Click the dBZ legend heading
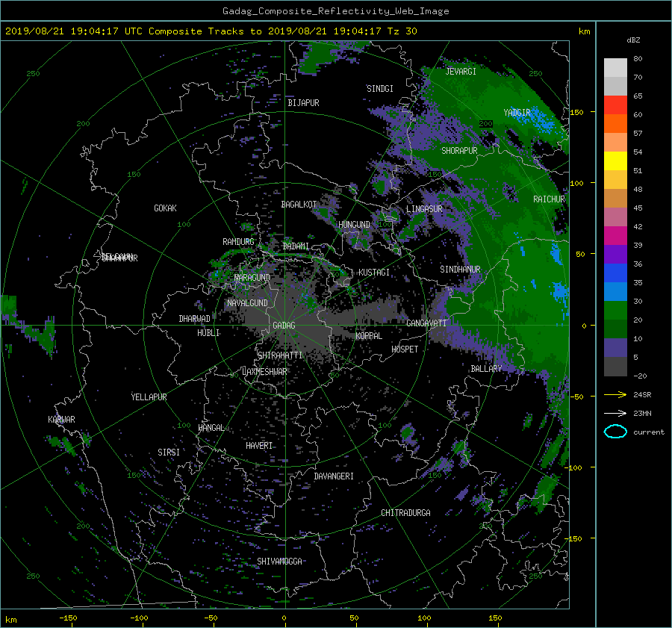 (633, 40)
